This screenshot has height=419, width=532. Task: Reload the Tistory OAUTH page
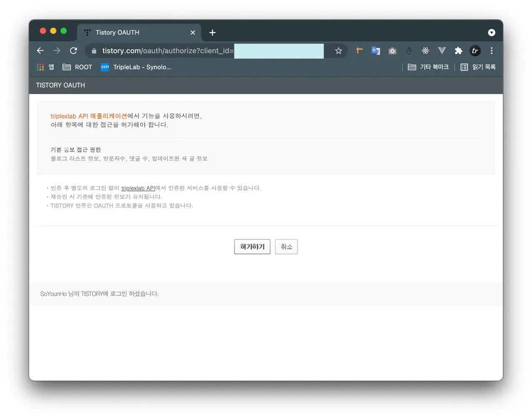(74, 51)
